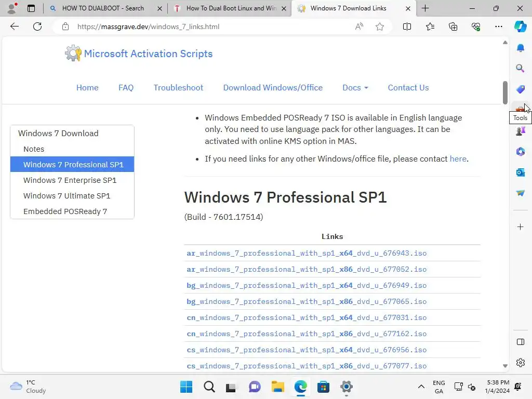
Task: Select Windows 7 Download in side menu
Action: [x=72, y=134]
